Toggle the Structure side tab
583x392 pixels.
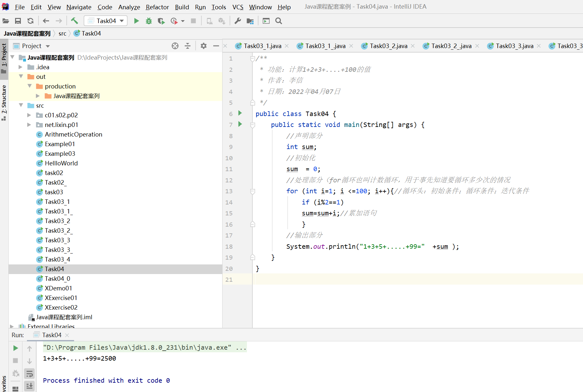[4, 103]
